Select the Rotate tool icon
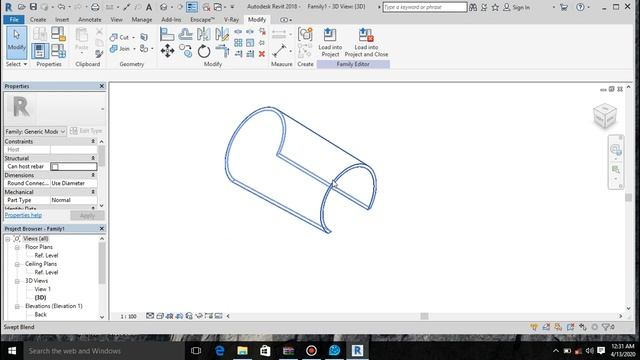This screenshot has width=640, height=360. click(204, 51)
